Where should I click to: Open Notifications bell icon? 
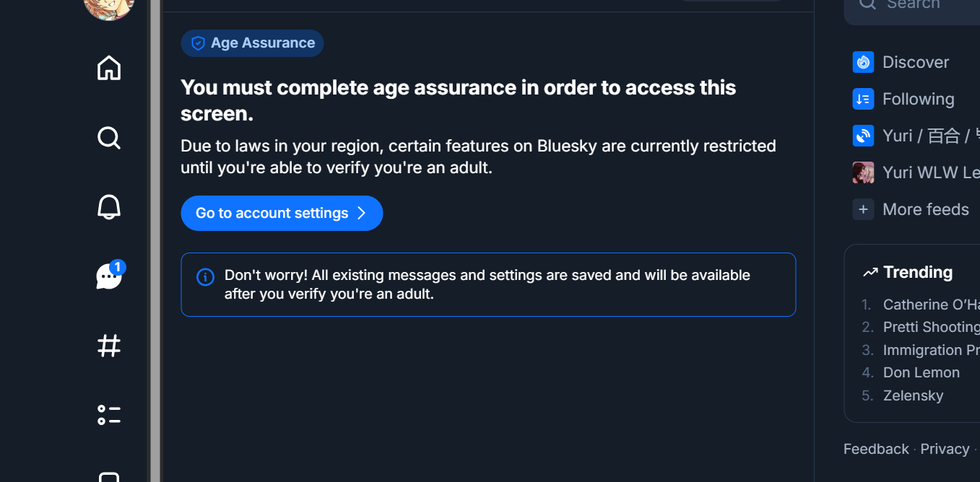(x=109, y=207)
